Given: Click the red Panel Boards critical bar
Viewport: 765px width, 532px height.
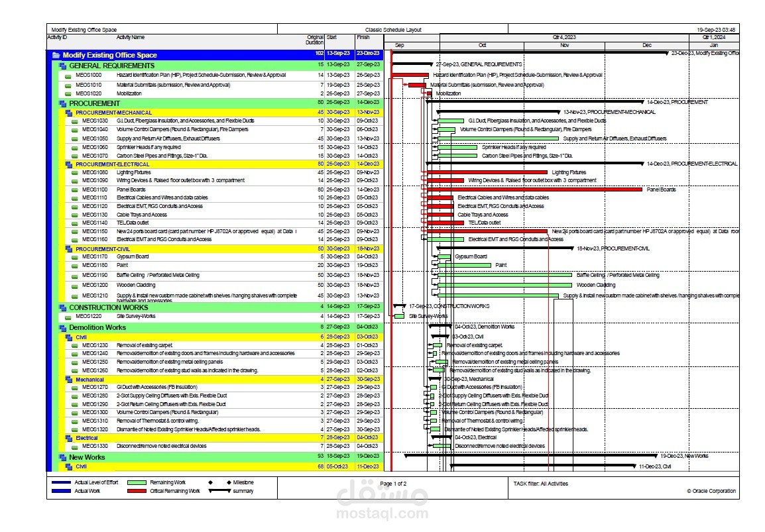Looking at the screenshot, I should point(534,189).
